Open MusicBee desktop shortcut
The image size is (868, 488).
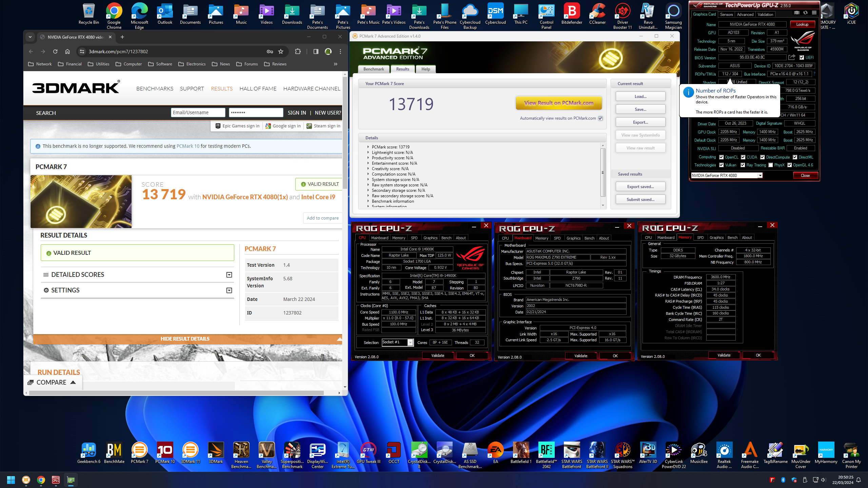(x=699, y=453)
